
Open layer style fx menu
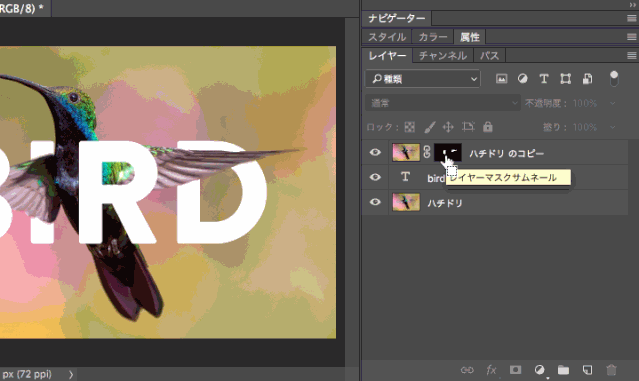(491, 370)
